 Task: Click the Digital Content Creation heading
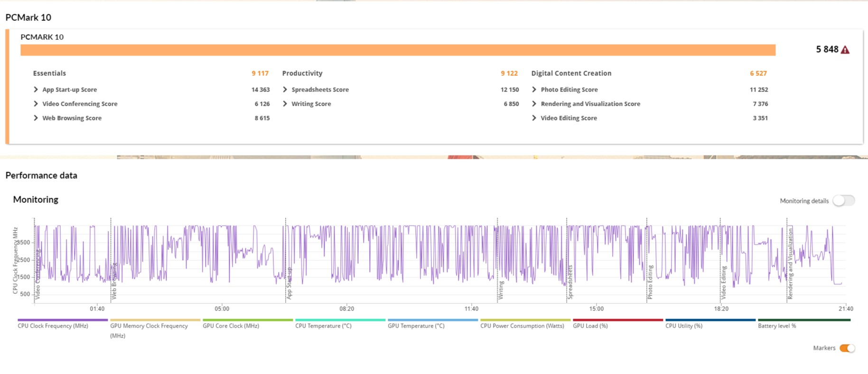(571, 73)
